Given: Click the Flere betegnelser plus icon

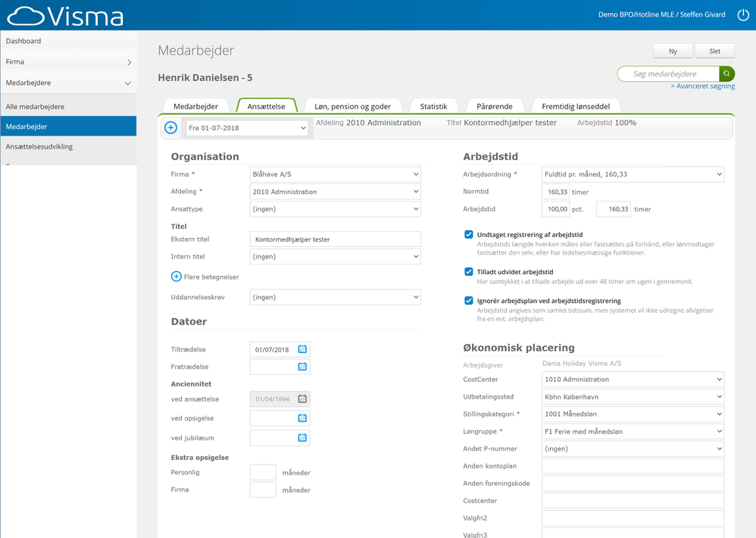Looking at the screenshot, I should point(177,277).
